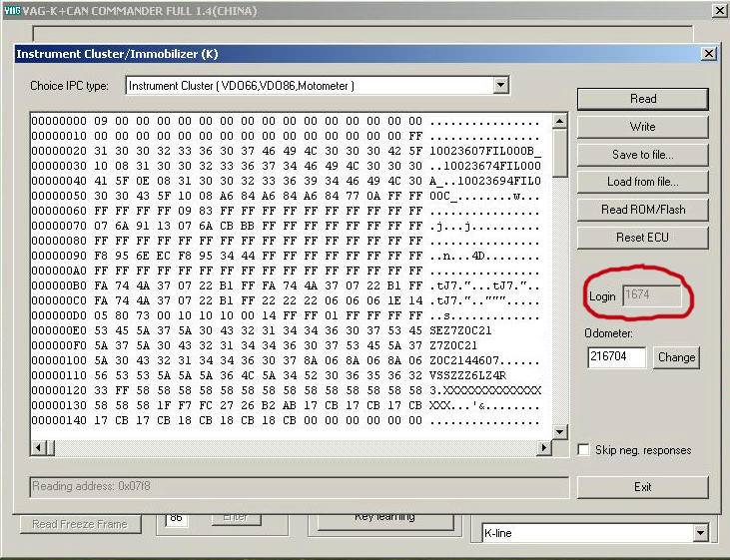Click the Reading address status field
The width and height of the screenshot is (730, 560).
pyautogui.click(x=299, y=486)
